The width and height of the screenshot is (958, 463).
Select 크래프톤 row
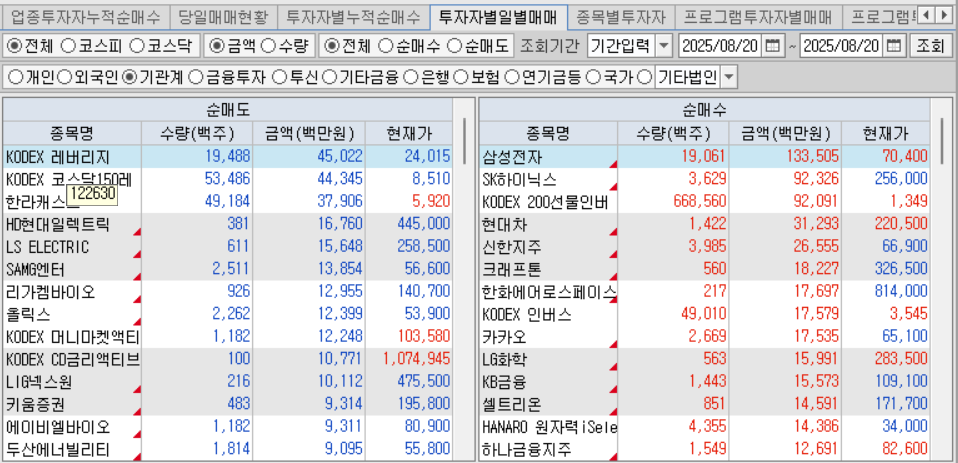pyautogui.click(x=705, y=269)
